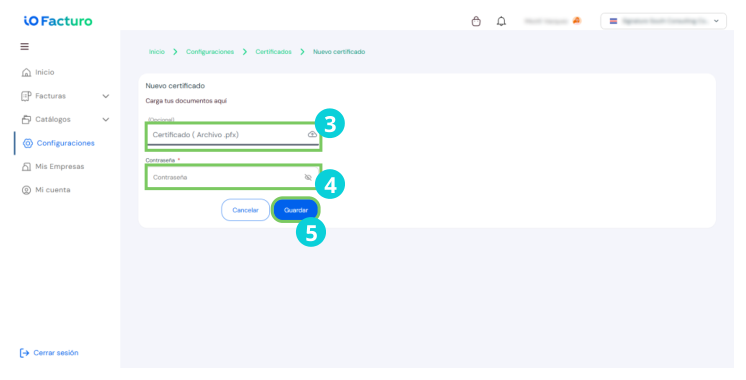Image resolution: width=746 pixels, height=380 pixels.
Task: Click the orange user avatar icon in header
Action: tap(577, 21)
